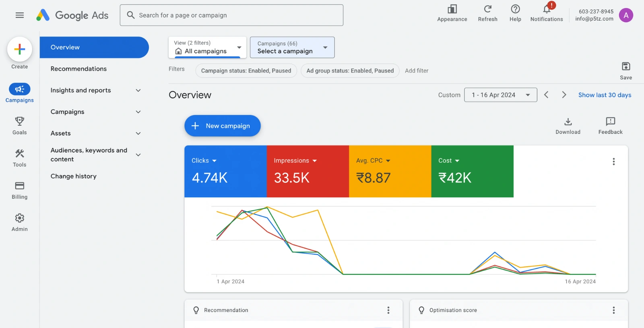This screenshot has width=644, height=328.
Task: Open the Recommendation card options menu
Action: pyautogui.click(x=388, y=310)
